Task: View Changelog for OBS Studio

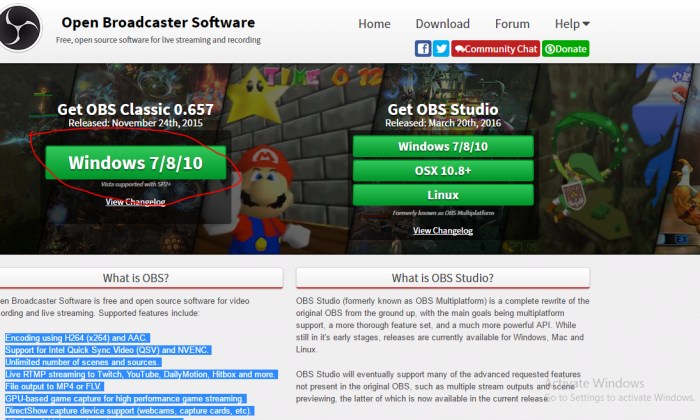Action: pos(442,230)
